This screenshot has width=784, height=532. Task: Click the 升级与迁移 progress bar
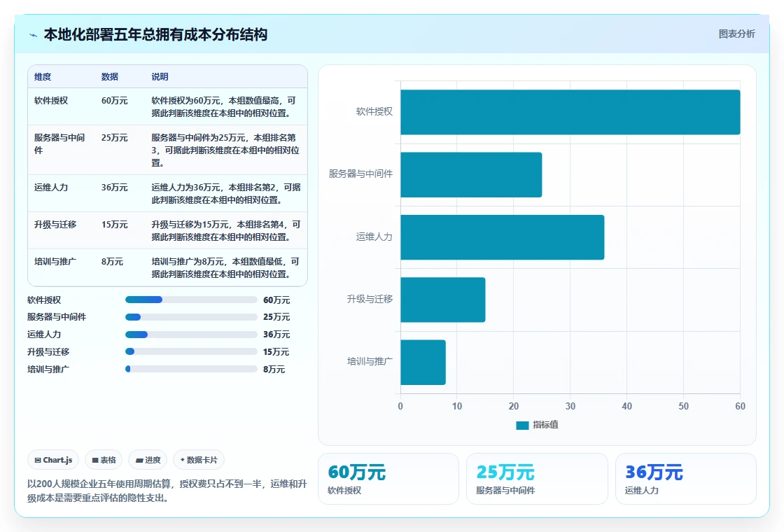tap(191, 351)
